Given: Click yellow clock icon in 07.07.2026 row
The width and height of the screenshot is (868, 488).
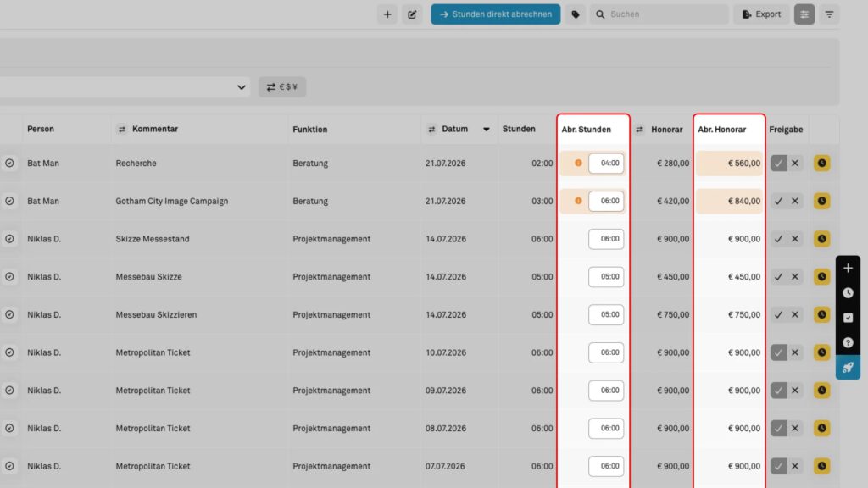Looking at the screenshot, I should (822, 467).
